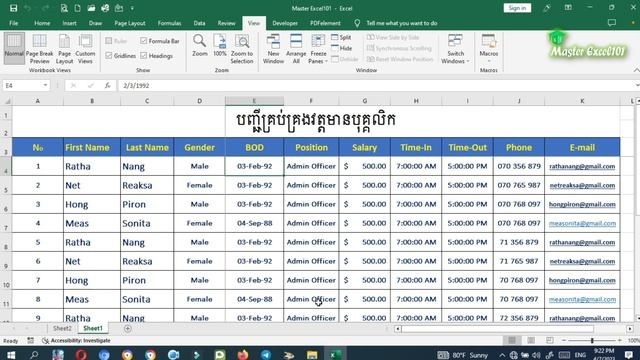Zoom in with the plus button
This screenshot has width=640, height=360.
(x=620, y=340)
